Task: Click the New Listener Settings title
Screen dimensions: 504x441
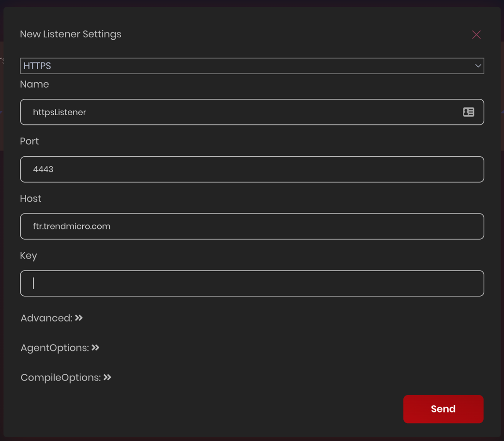Action: click(x=71, y=34)
